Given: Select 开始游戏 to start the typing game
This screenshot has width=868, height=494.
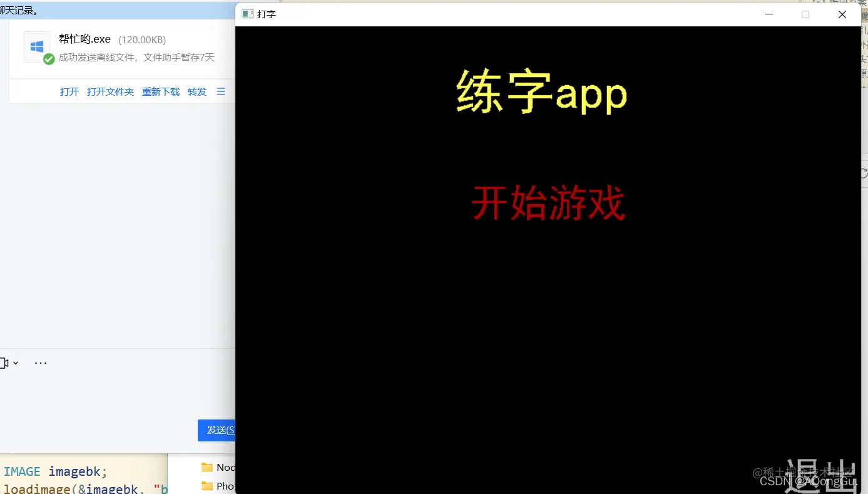Looking at the screenshot, I should coord(548,203).
